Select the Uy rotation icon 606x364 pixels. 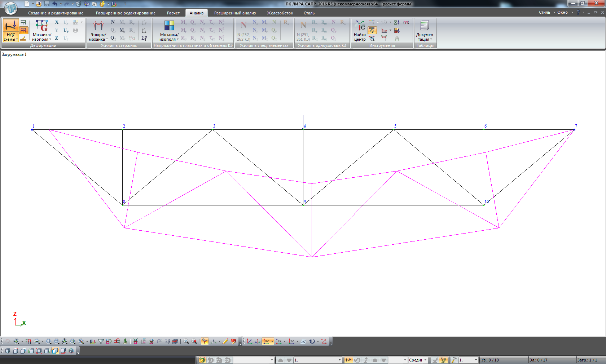(66, 30)
